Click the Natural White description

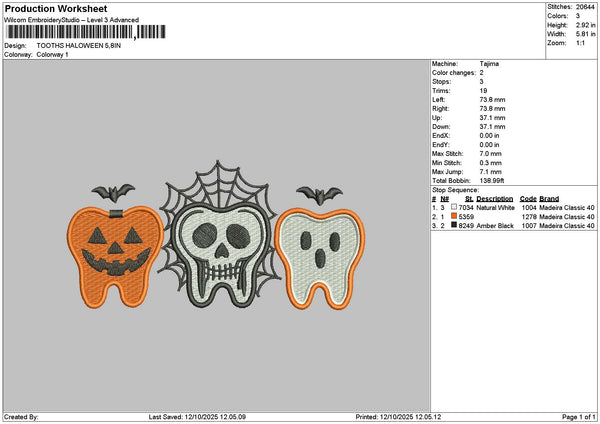[496, 208]
